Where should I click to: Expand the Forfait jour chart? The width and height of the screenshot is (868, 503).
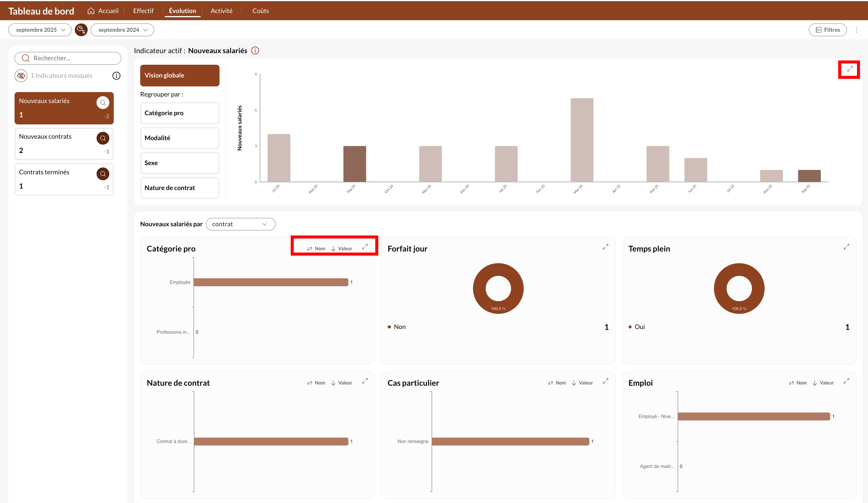coord(605,247)
